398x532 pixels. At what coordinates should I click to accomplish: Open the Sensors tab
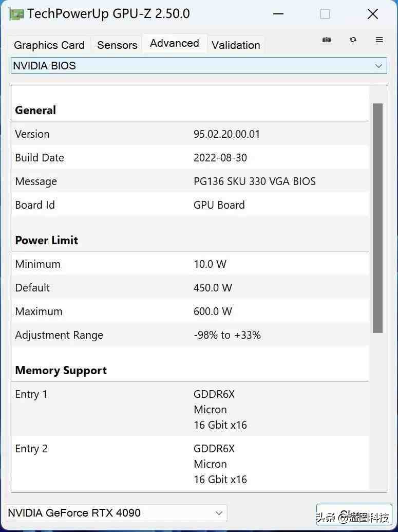click(x=117, y=45)
